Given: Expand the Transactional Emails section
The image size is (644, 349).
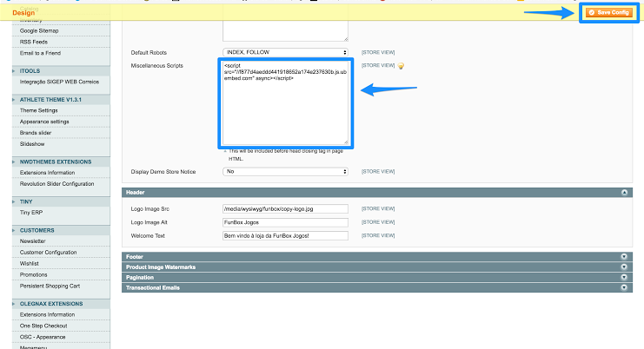Looking at the screenshot, I should 623,287.
